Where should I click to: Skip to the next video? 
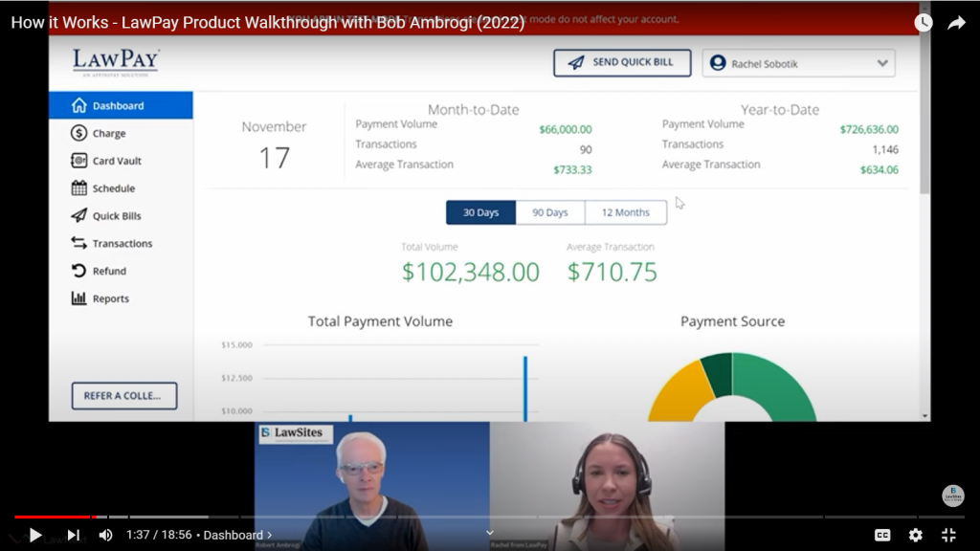73,535
